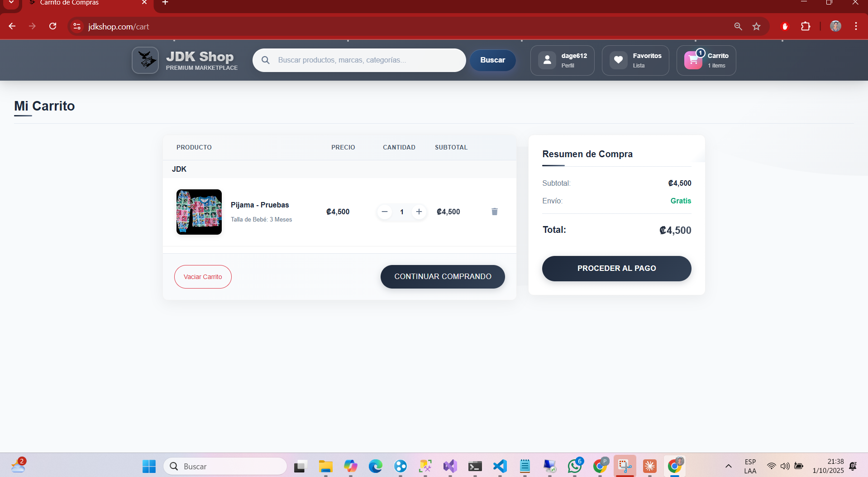868x477 pixels.
Task: Open Favoritos heart list
Action: click(618, 60)
